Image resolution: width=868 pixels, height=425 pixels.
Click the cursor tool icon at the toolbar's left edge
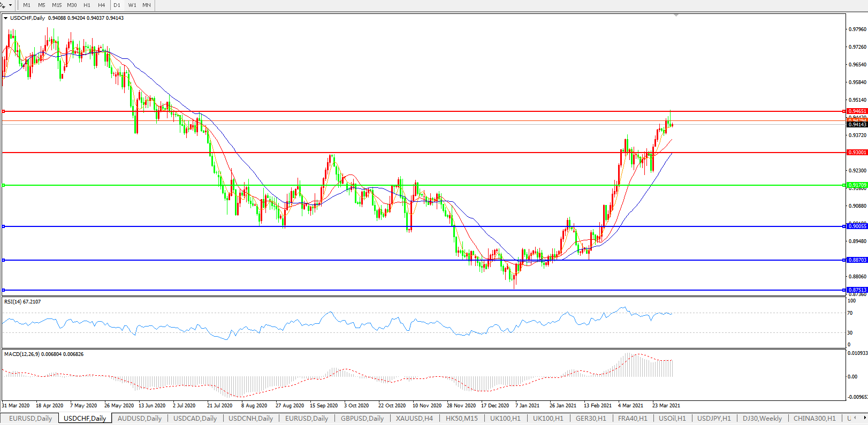3,5
